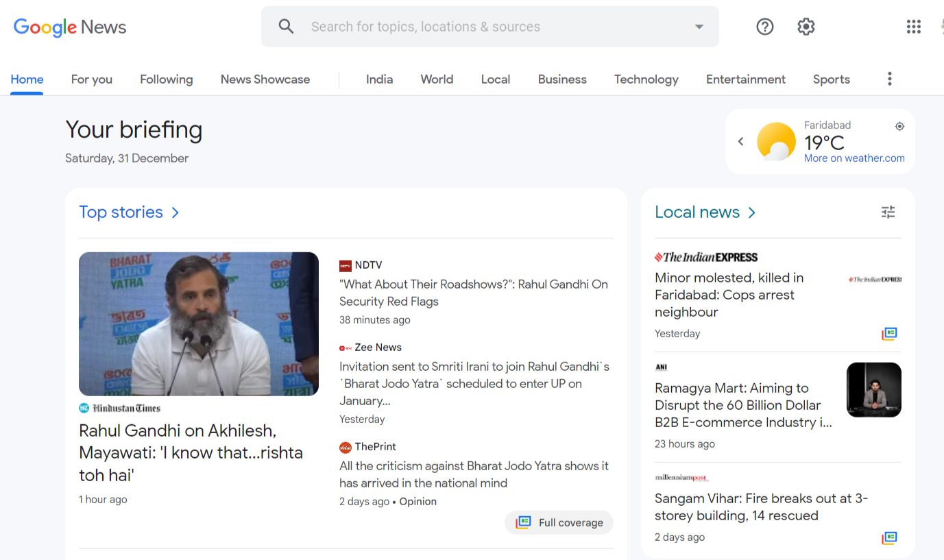Switch to the Technology tab
This screenshot has width=944, height=560.
point(646,80)
